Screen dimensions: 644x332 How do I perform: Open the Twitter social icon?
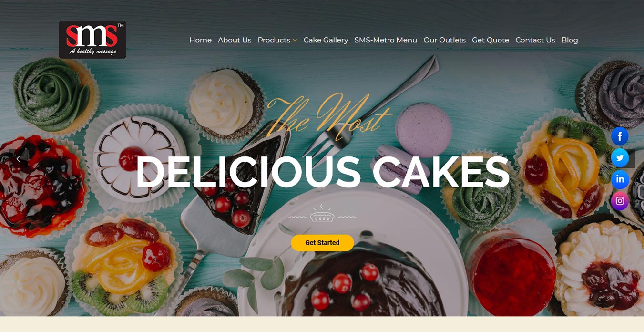click(620, 158)
